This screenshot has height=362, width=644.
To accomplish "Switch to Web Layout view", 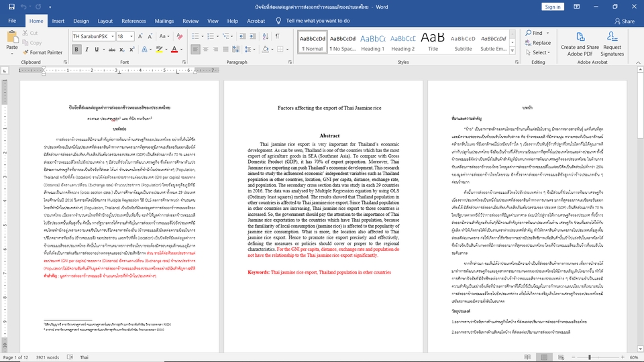I will (x=561, y=357).
